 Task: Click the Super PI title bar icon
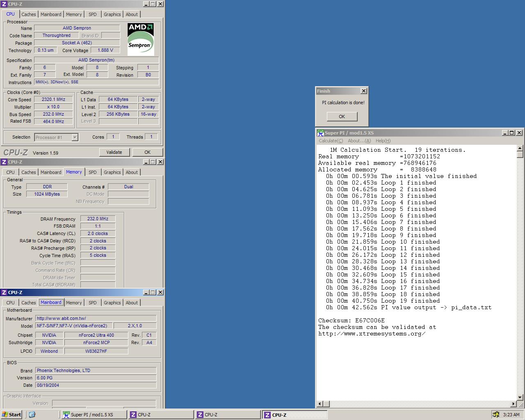pos(320,132)
